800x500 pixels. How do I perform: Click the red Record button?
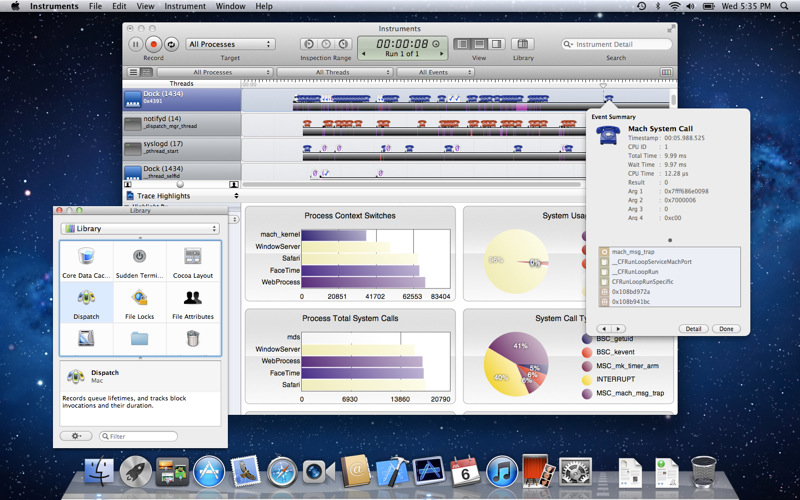(153, 44)
